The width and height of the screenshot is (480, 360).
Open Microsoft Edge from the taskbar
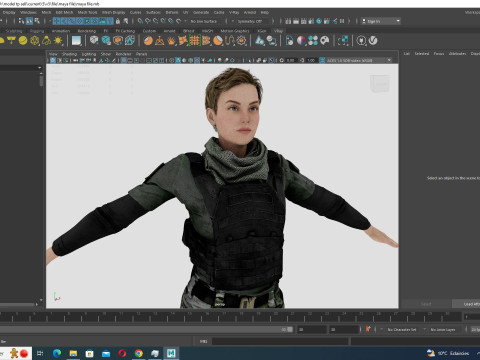(57, 353)
